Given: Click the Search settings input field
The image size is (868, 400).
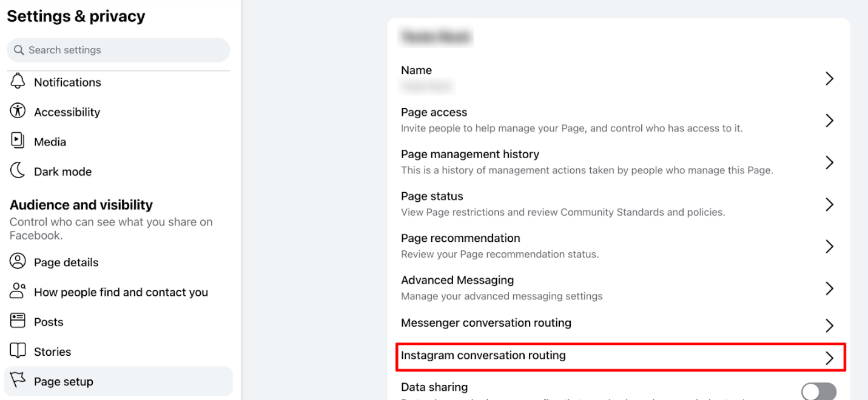Looking at the screenshot, I should tap(118, 50).
